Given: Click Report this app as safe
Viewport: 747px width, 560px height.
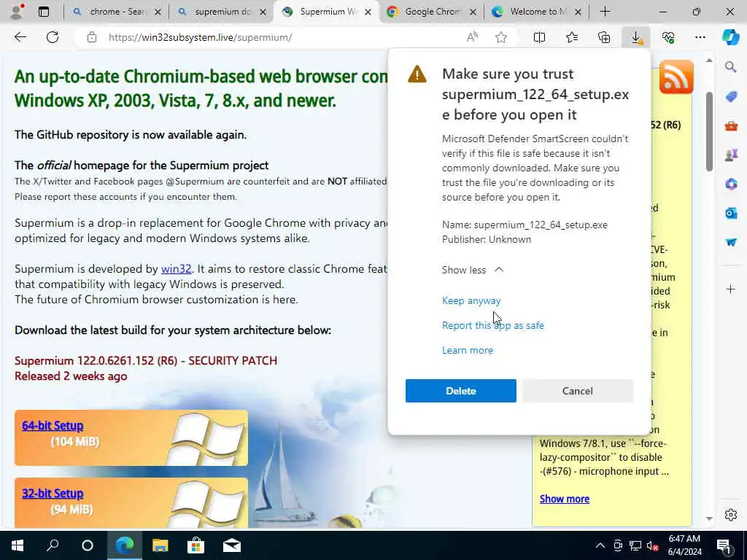Looking at the screenshot, I should tap(492, 325).
